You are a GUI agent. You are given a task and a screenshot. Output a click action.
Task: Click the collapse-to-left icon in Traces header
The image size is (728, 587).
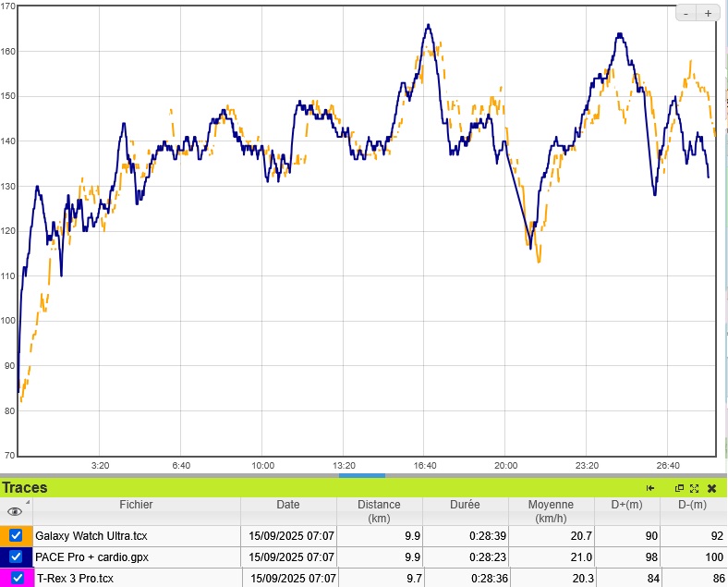tap(650, 488)
